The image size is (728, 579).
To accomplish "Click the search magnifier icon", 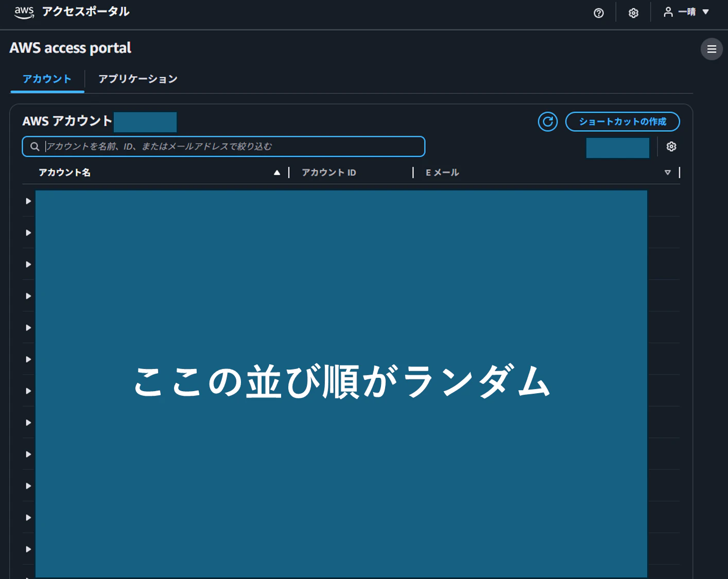I will click(x=34, y=147).
